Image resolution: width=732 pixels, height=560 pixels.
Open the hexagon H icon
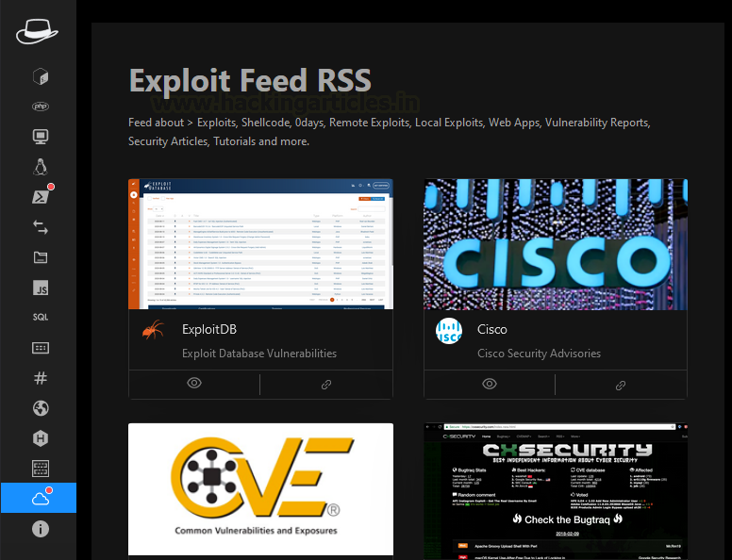pyautogui.click(x=41, y=438)
